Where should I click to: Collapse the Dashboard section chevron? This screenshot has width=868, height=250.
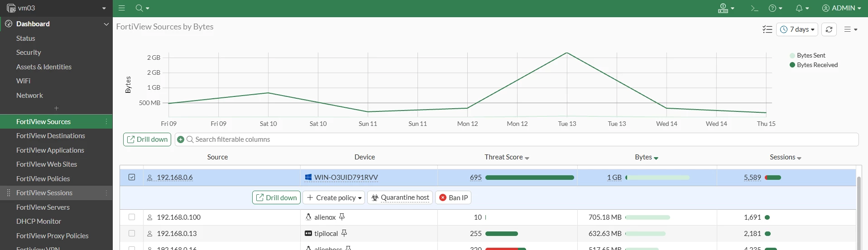[x=106, y=24]
